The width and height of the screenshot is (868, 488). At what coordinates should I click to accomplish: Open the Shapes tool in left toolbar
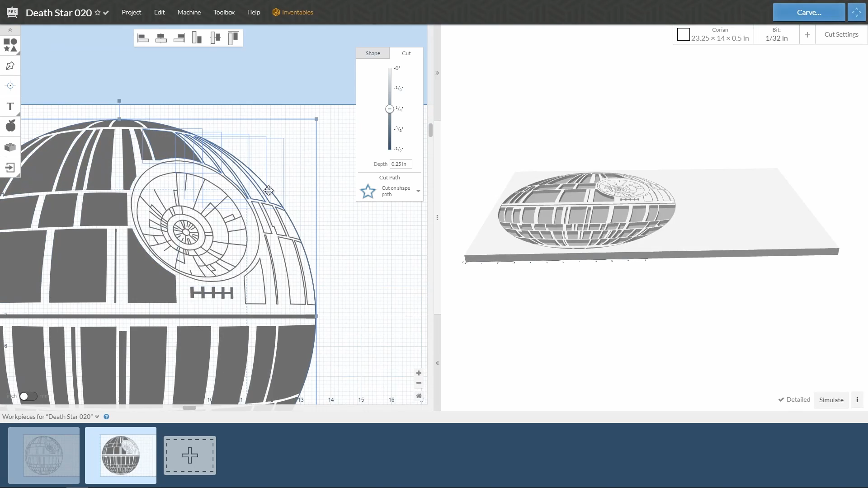click(x=10, y=45)
